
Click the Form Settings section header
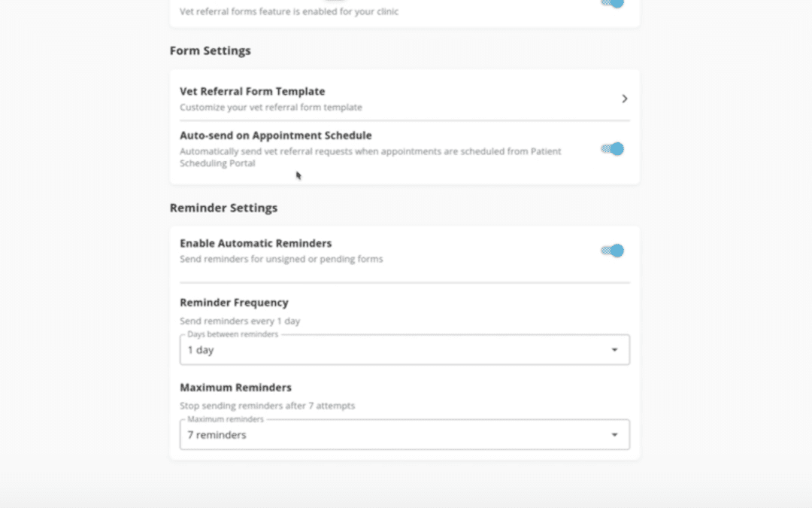click(x=211, y=50)
